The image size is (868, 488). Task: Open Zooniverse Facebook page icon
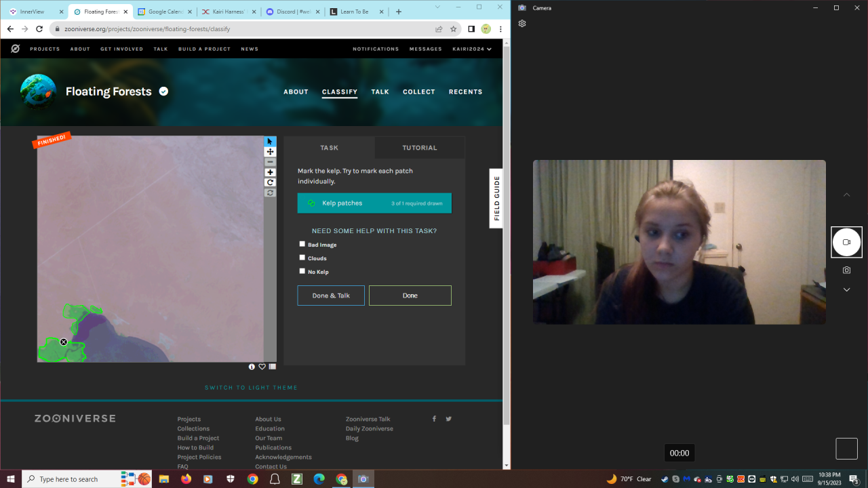434,419
